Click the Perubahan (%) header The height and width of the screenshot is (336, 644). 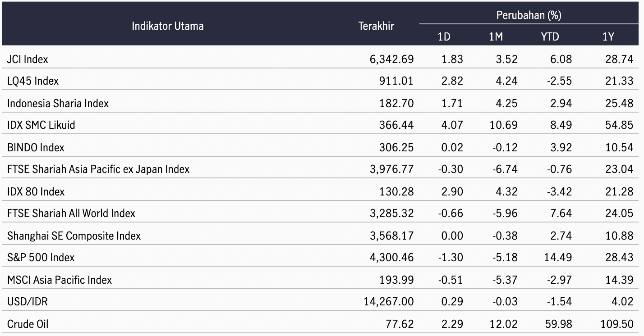[529, 15]
